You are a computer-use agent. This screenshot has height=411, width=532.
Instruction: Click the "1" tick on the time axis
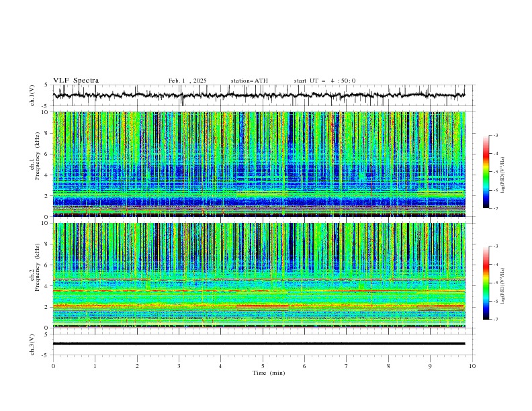pos(95,366)
